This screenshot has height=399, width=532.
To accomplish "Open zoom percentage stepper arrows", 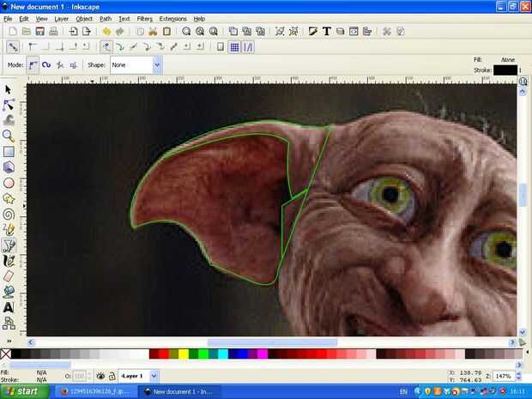I will pyautogui.click(x=518, y=376).
